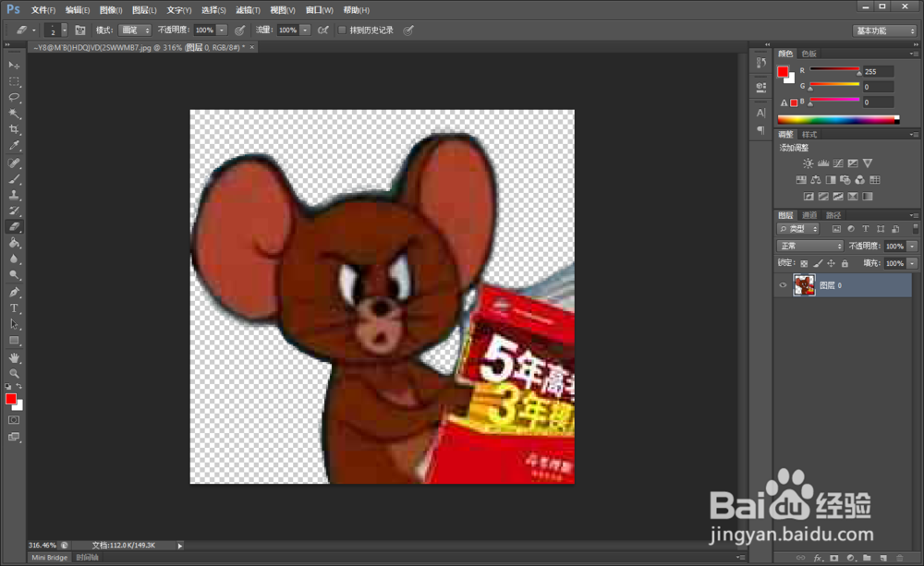Select the Hand tool

click(x=14, y=357)
